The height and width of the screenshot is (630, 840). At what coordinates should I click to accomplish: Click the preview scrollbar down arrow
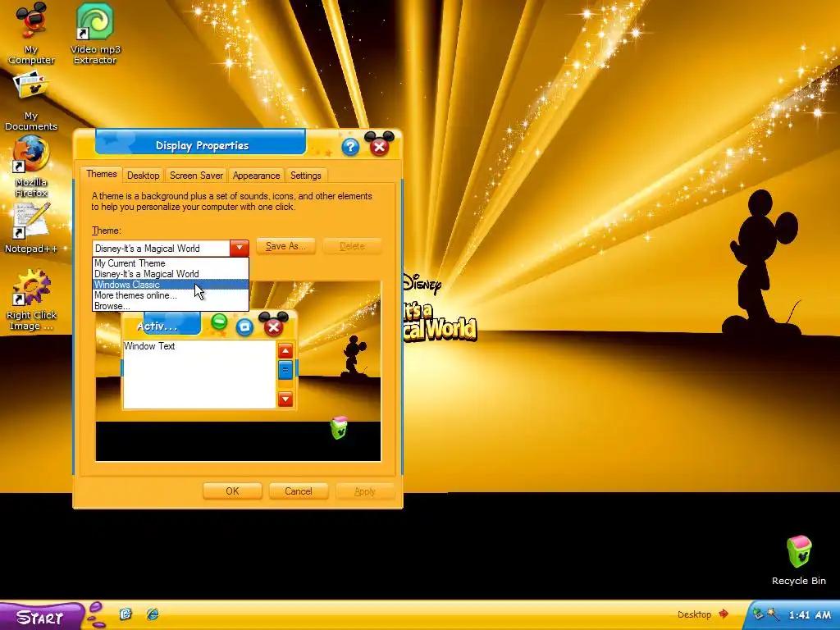[285, 399]
